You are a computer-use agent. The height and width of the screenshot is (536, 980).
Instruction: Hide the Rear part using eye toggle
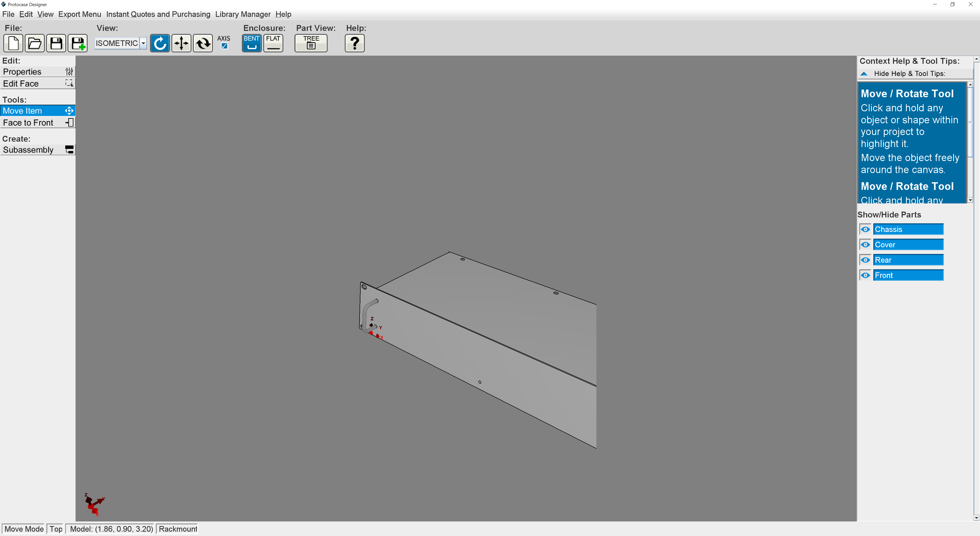pos(865,260)
